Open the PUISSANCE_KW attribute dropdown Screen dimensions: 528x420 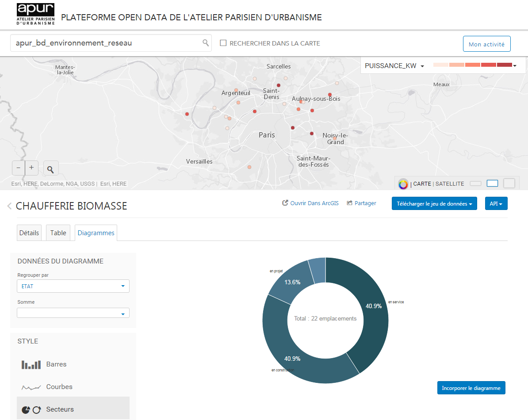point(394,66)
